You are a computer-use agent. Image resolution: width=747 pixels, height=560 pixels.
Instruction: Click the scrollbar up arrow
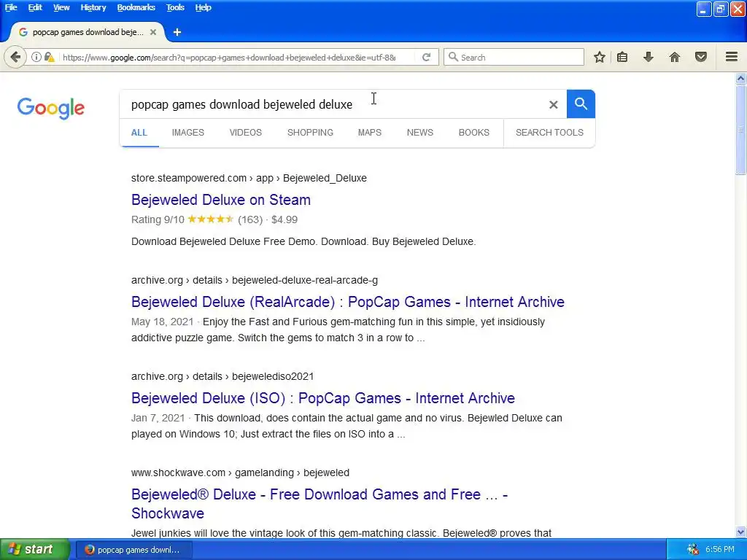point(741,79)
